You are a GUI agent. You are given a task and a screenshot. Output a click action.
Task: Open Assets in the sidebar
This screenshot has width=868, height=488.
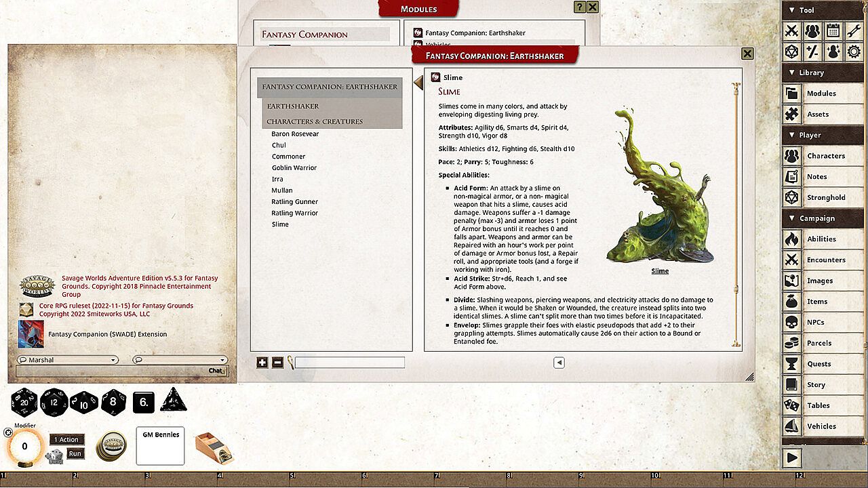(x=825, y=115)
